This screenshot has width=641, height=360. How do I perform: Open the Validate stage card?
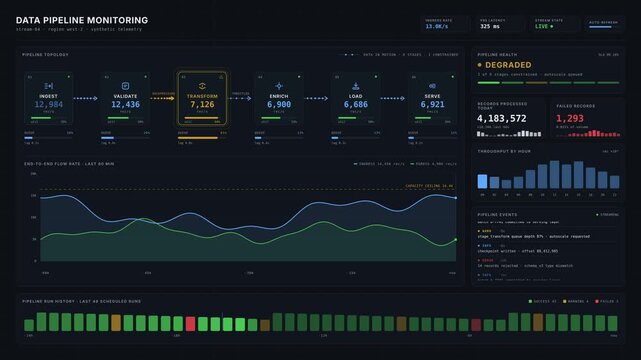126,98
